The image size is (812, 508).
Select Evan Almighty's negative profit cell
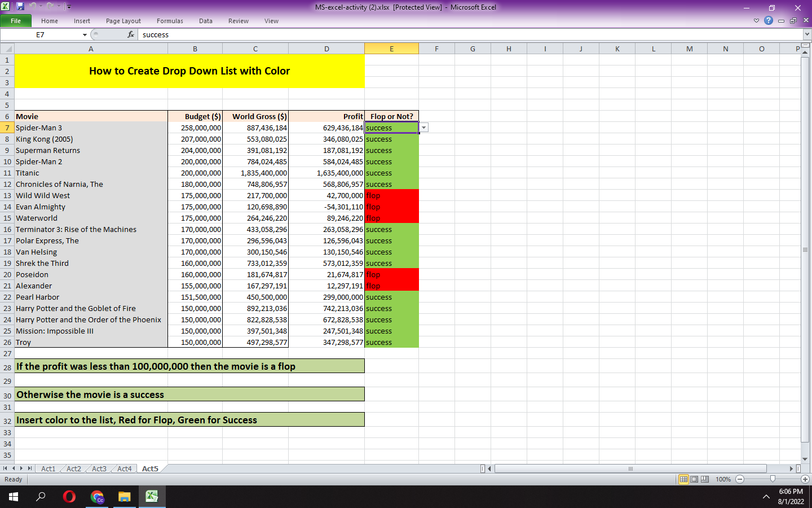coord(326,207)
